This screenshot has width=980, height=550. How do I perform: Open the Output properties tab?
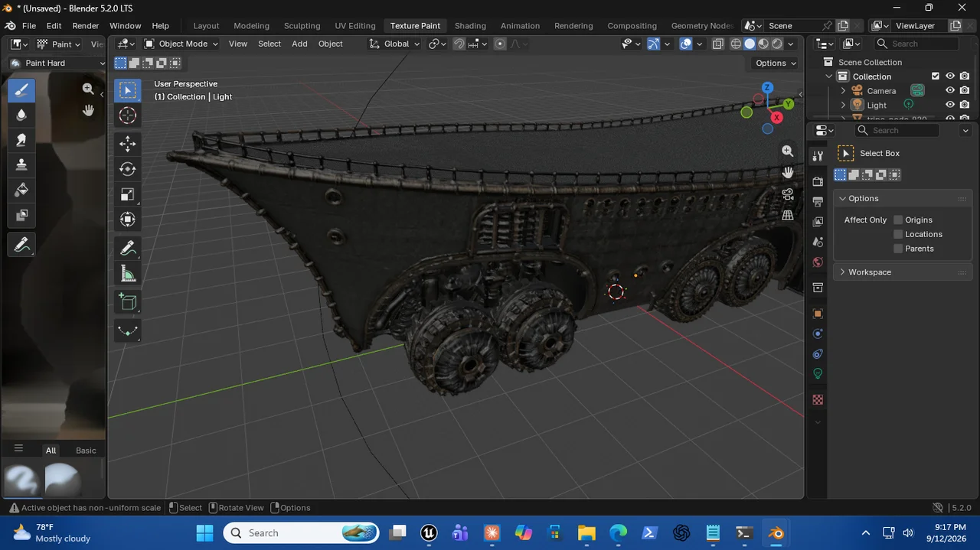tap(818, 201)
